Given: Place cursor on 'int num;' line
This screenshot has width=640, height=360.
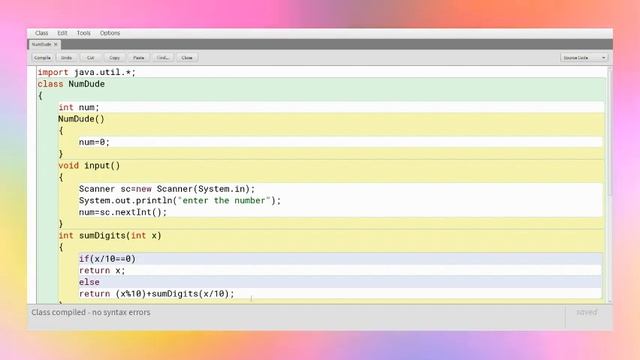Looking at the screenshot, I should [x=79, y=107].
